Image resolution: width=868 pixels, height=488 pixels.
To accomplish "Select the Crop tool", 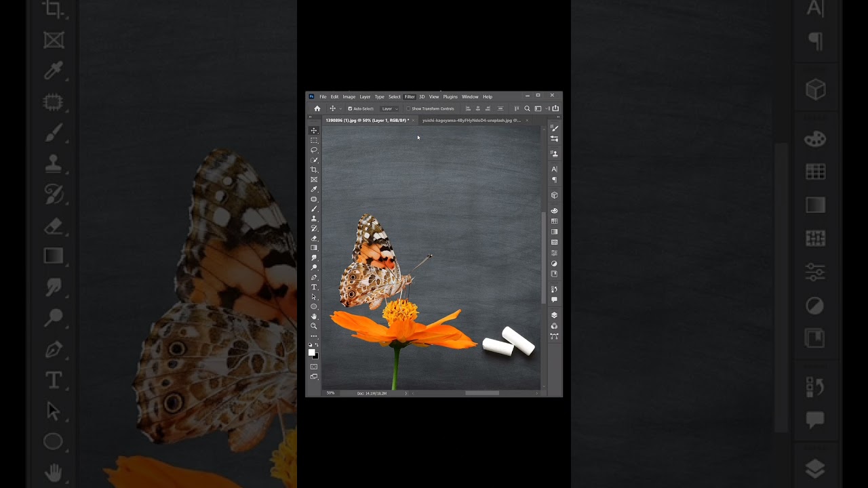I will click(314, 169).
